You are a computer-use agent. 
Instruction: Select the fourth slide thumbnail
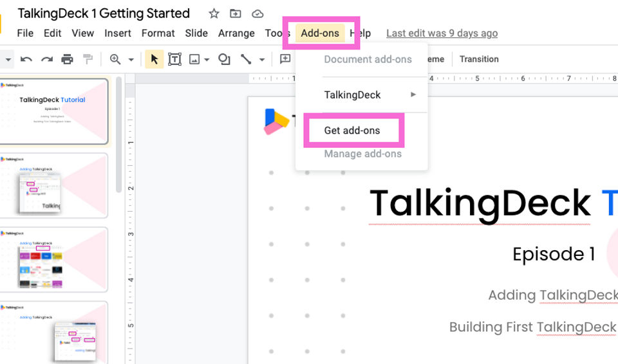54,332
